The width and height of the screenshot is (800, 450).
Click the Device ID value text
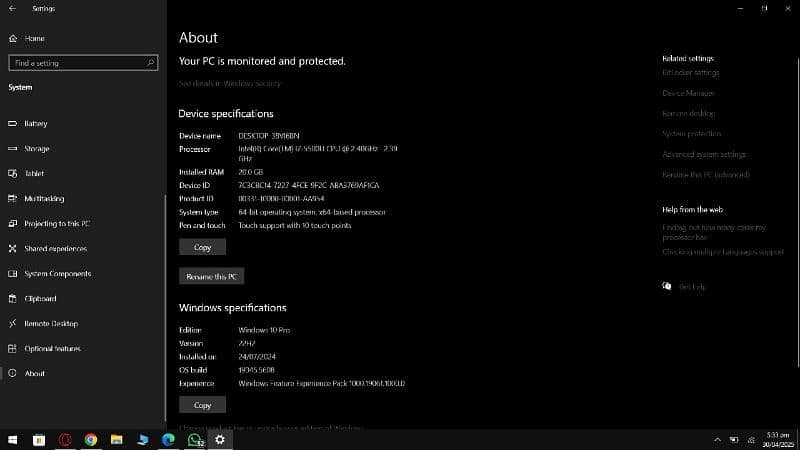pos(309,185)
